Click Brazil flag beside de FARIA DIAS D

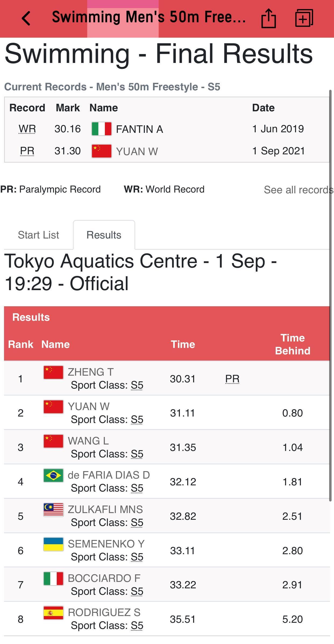54,475
